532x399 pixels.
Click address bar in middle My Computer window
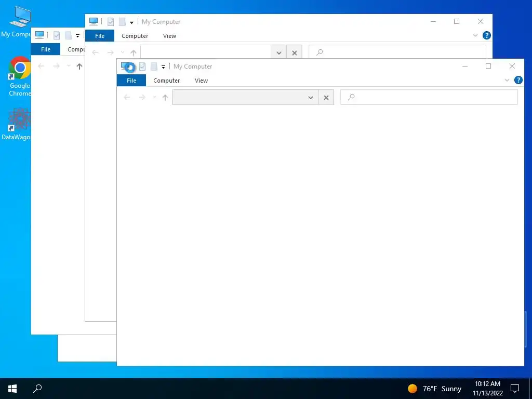(206, 52)
